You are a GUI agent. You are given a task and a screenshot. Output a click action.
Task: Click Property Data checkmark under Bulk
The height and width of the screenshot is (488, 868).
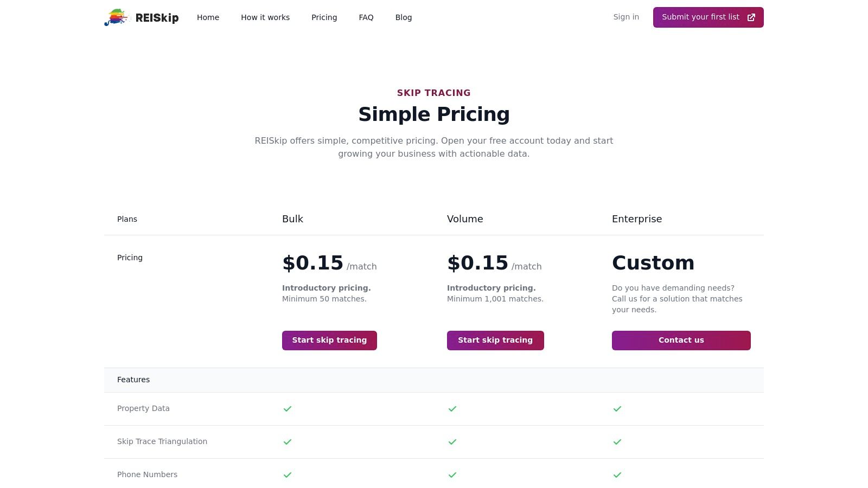coord(288,409)
